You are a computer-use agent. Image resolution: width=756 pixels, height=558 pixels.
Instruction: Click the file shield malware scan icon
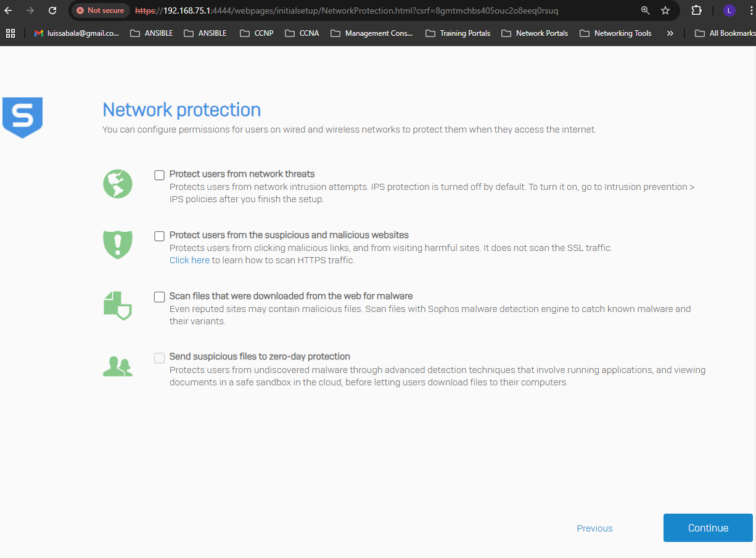pyautogui.click(x=118, y=305)
